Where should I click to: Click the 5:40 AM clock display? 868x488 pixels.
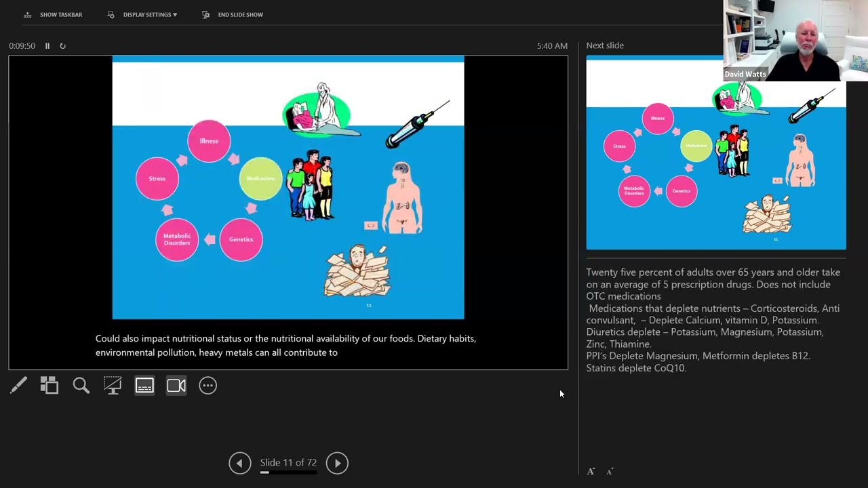[x=552, y=45]
